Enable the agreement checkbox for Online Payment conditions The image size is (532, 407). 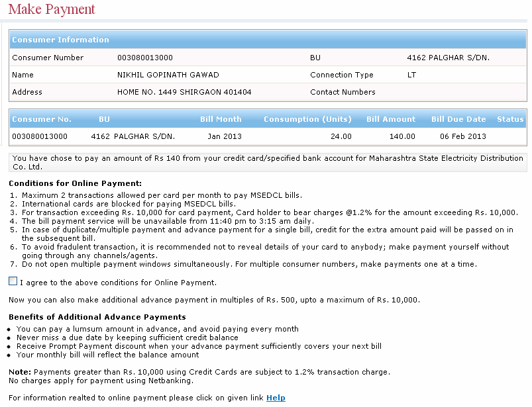(x=13, y=281)
